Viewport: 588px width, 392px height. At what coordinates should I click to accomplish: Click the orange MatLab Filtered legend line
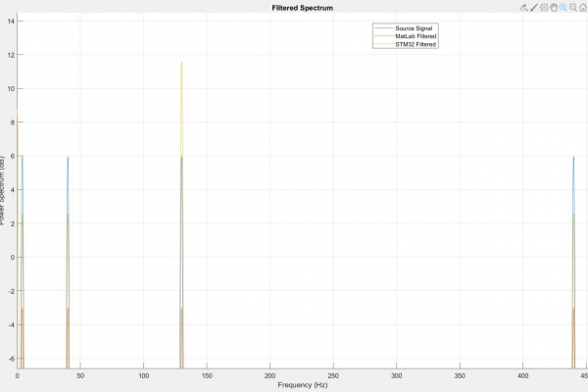click(384, 36)
